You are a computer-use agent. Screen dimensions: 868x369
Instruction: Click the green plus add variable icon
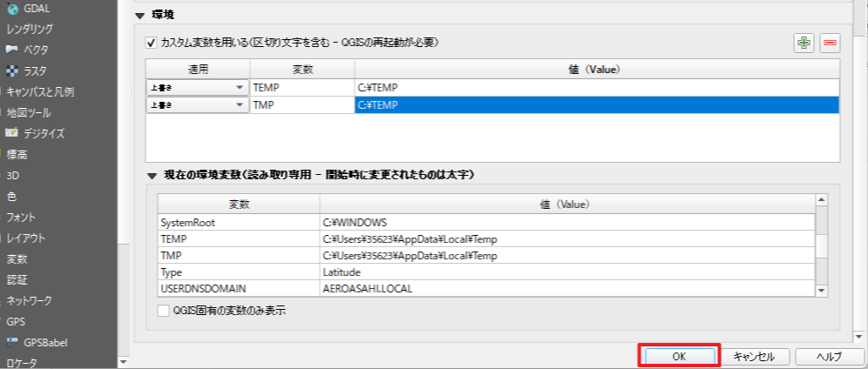804,43
